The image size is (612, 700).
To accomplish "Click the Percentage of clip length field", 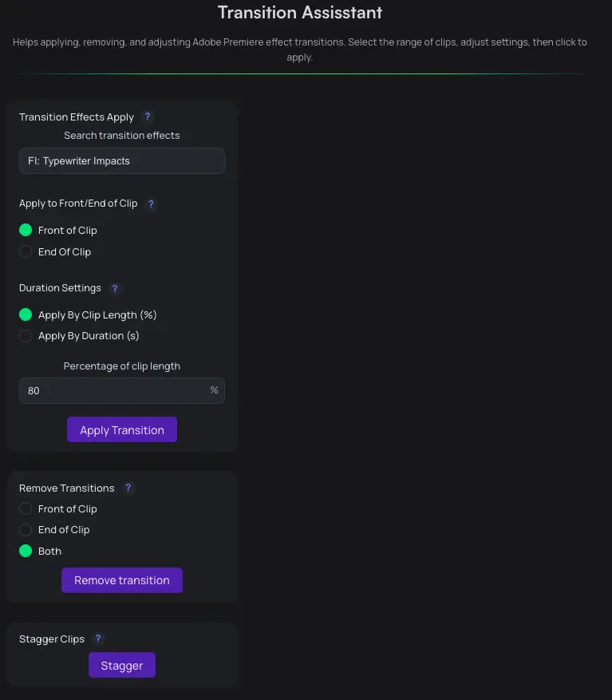I will coord(112,391).
